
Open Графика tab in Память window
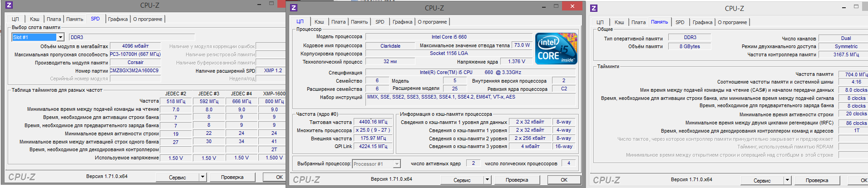click(x=702, y=22)
